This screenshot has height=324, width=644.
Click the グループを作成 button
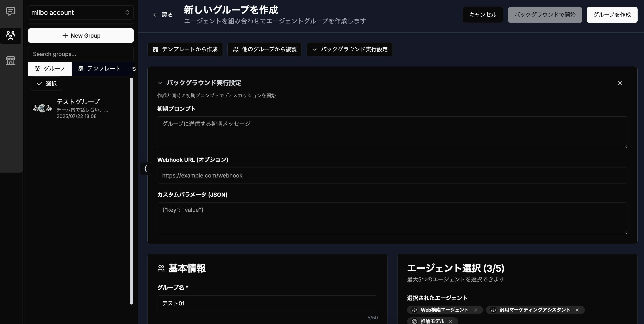612,15
